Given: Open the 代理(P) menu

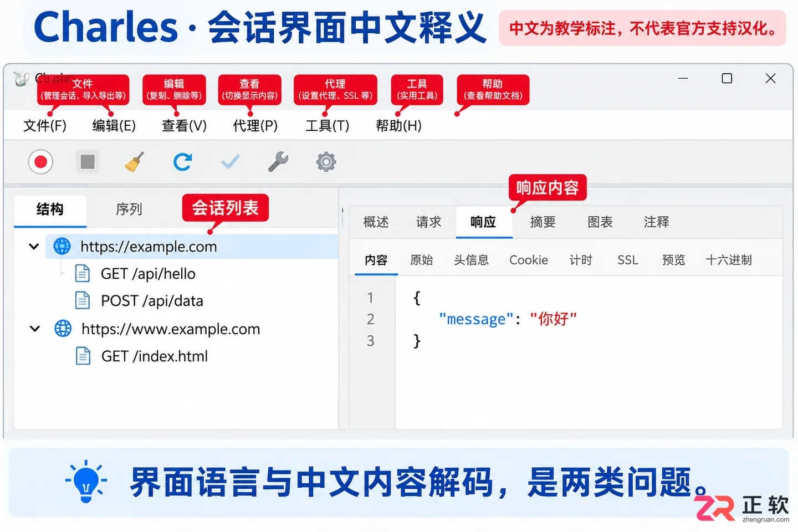Looking at the screenshot, I should tap(255, 126).
